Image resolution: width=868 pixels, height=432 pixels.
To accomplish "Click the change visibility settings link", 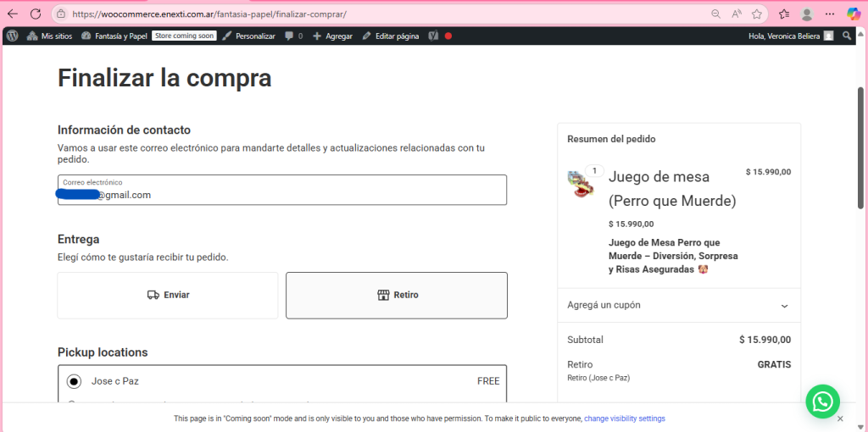I will pos(624,418).
